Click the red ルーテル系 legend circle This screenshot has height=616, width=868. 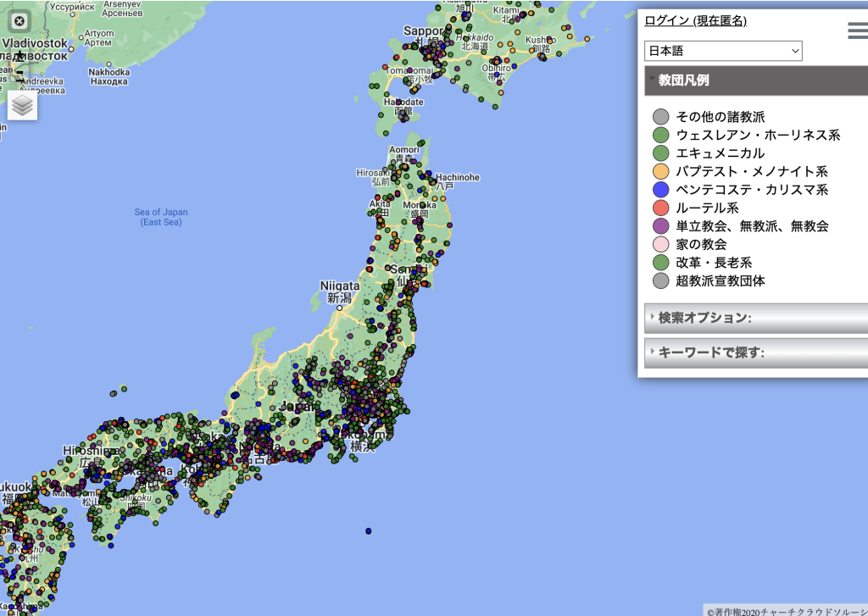coord(661,208)
